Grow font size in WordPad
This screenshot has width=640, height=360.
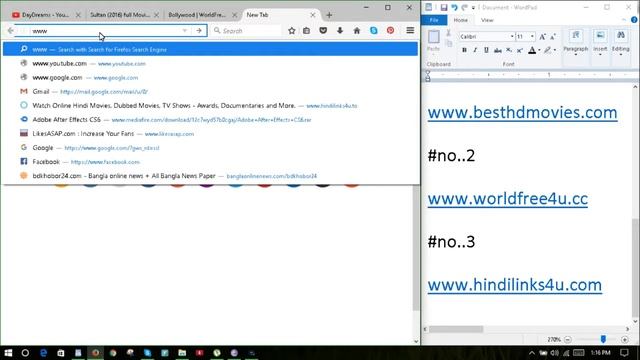[542, 37]
